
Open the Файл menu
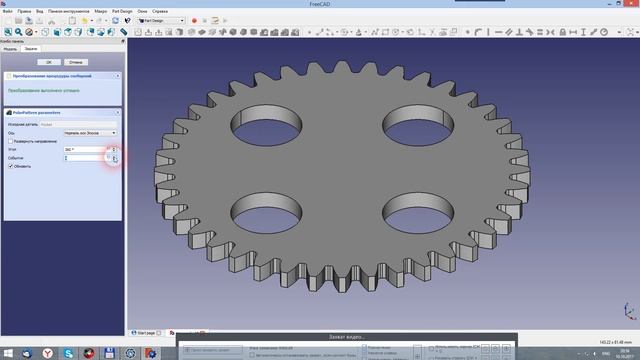pos(7,11)
